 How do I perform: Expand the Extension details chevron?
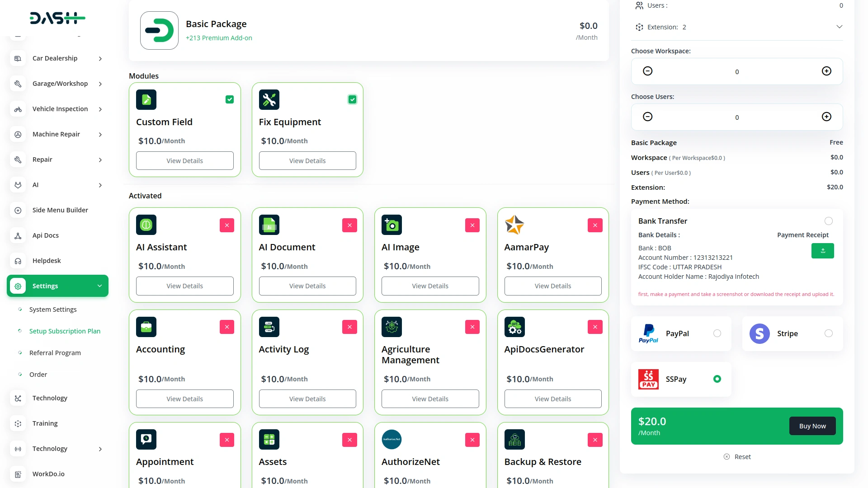[839, 27]
